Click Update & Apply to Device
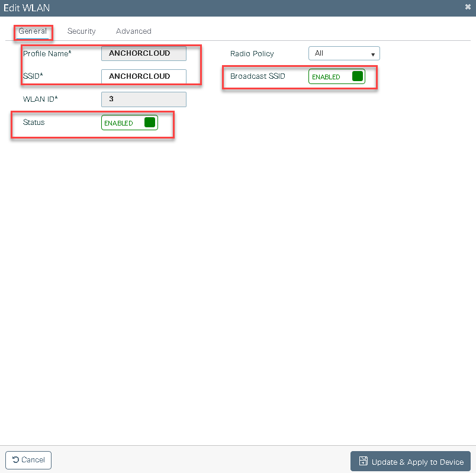Viewport: 476px width, 473px height. 410,461
